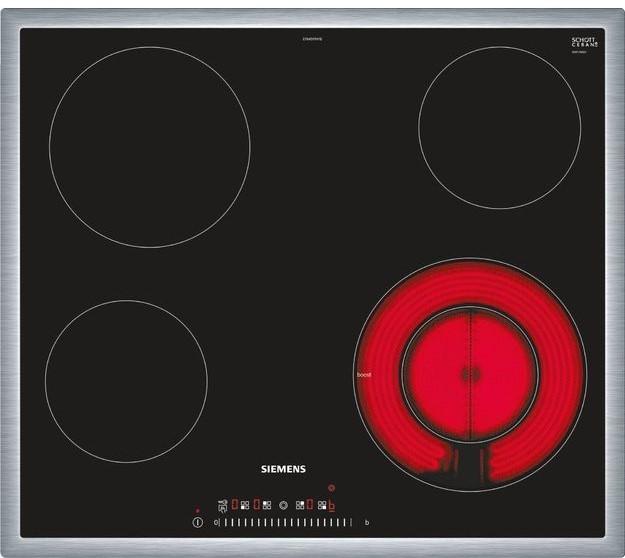This screenshot has width=625, height=558.
Task: Select the first right cooking zone icon
Action: [x=300, y=505]
